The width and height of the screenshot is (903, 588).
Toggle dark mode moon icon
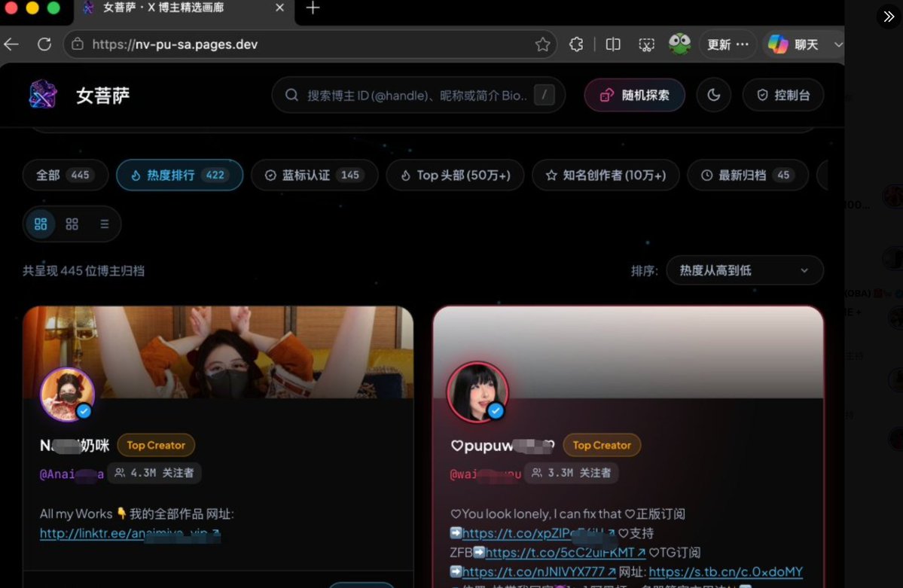tap(713, 95)
